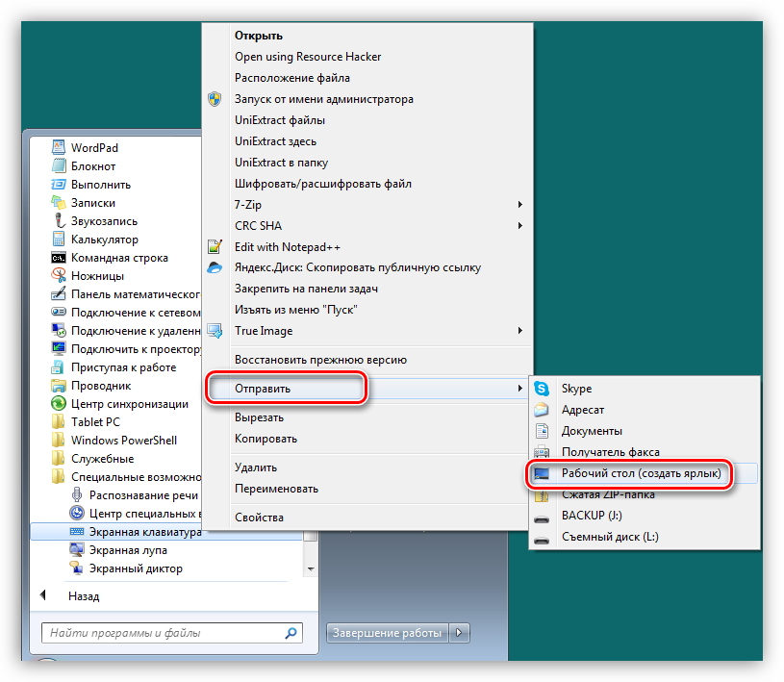Expand the CRC SHA submenu arrow

pos(520,225)
